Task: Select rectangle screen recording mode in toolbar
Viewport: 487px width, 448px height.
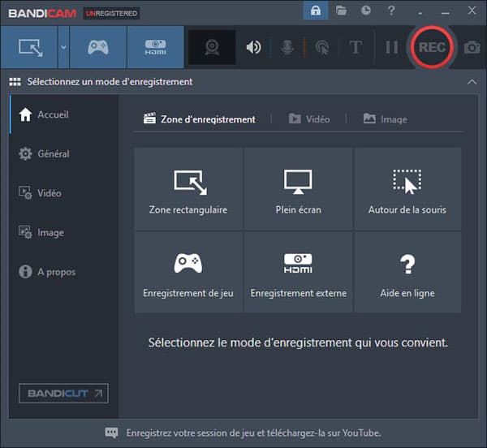Action: (x=29, y=47)
